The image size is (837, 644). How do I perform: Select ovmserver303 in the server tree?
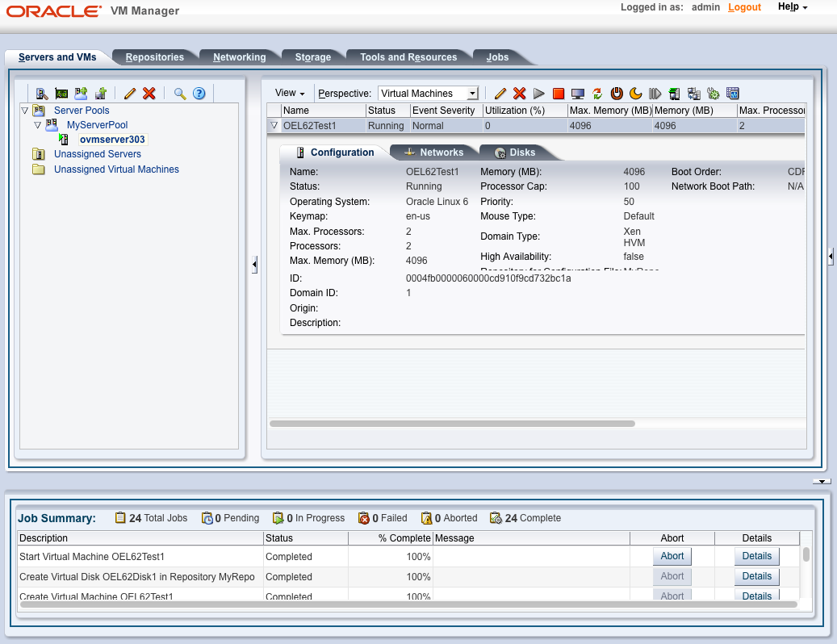click(x=112, y=140)
